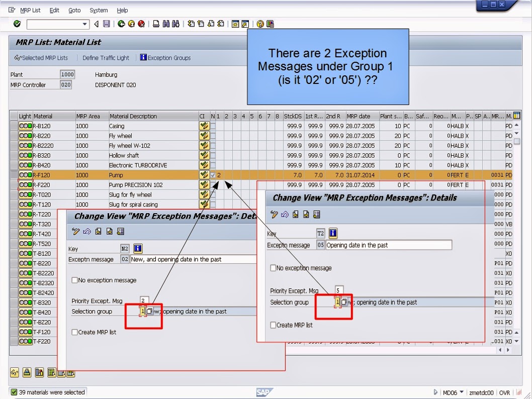Go to Previous Page icon
Viewport: 532px width, 399px height.
201,24
